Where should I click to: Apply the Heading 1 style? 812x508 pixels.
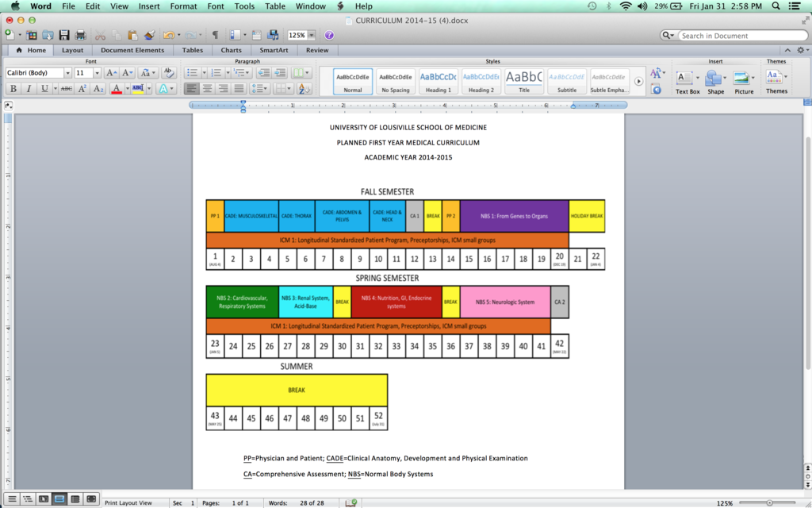[x=438, y=80]
